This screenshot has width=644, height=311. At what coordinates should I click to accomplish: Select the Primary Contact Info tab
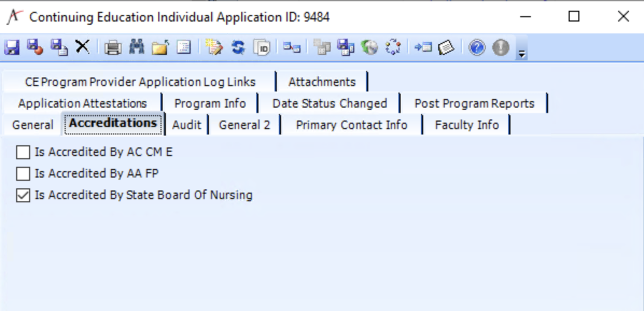point(351,124)
